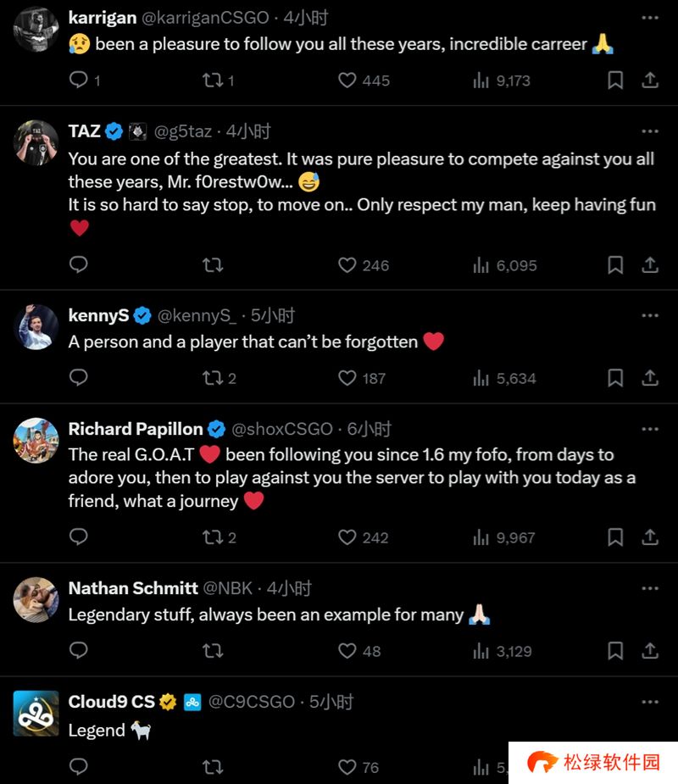678x784 pixels.
Task: Share TAZ's tweet
Action: click(x=650, y=265)
